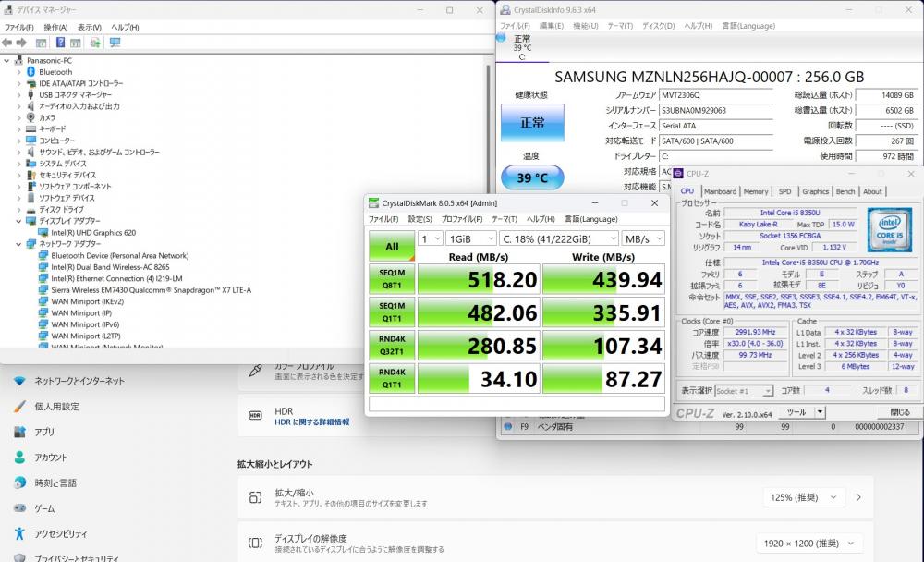Open アプリ in Settings sidebar
The height and width of the screenshot is (562, 924).
click(x=33, y=432)
